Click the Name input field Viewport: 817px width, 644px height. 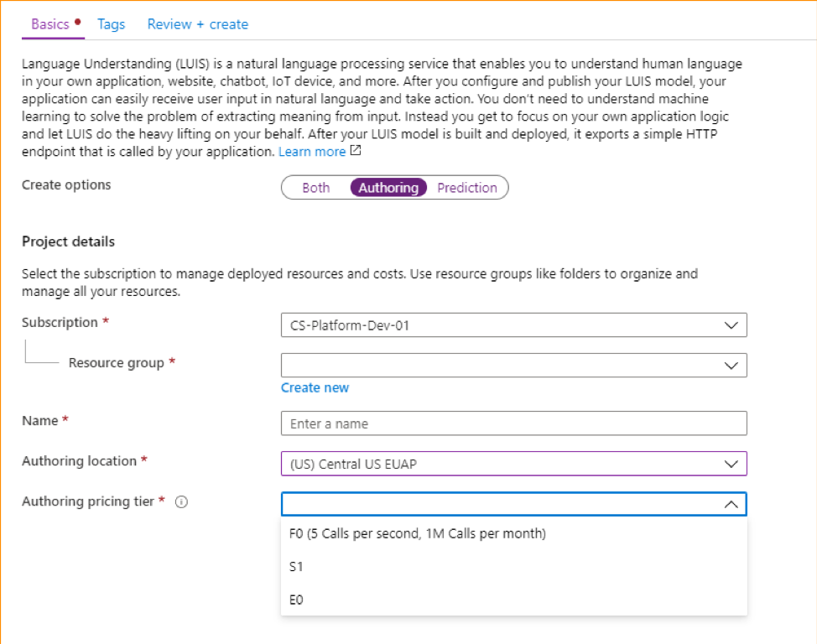pyautogui.click(x=513, y=423)
